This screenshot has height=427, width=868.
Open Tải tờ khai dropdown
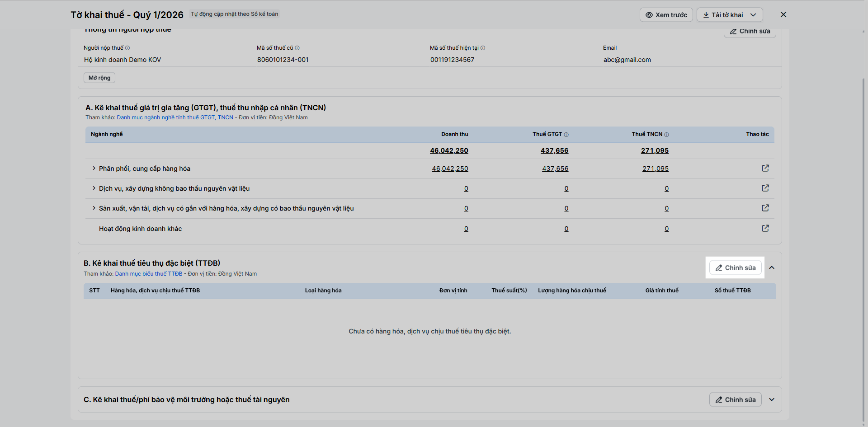[730, 15]
